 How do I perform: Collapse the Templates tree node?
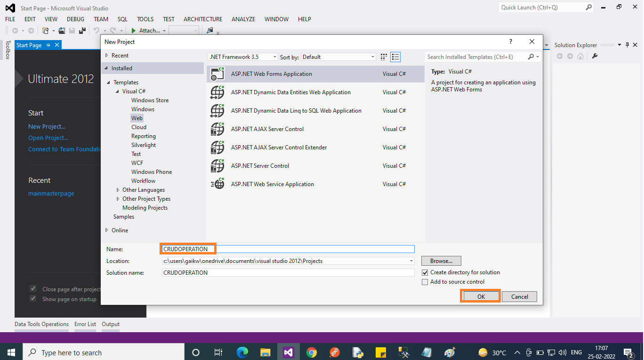tap(108, 82)
